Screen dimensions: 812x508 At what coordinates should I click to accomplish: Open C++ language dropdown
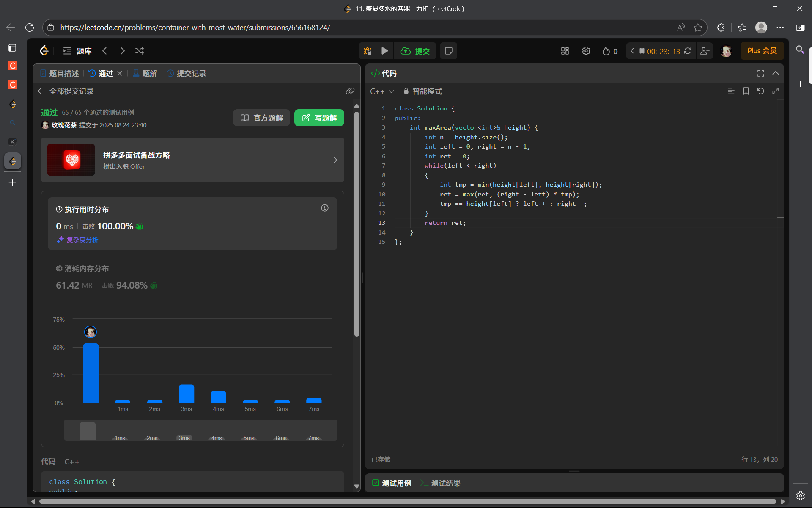coord(382,91)
